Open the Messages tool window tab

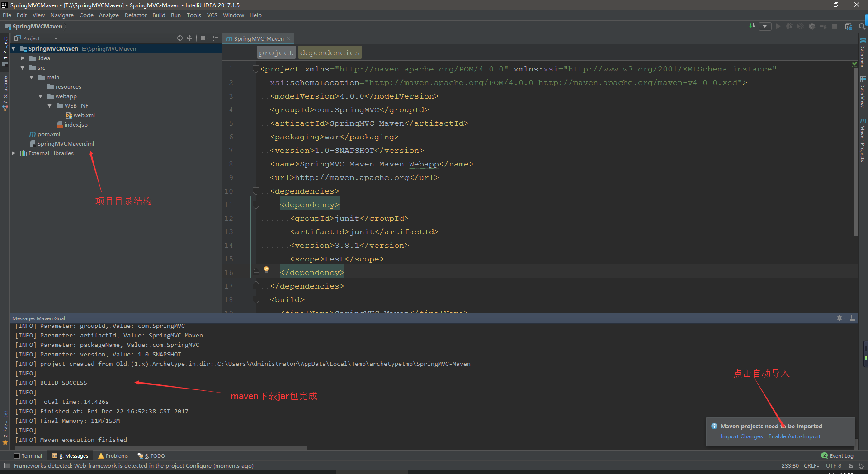point(70,456)
